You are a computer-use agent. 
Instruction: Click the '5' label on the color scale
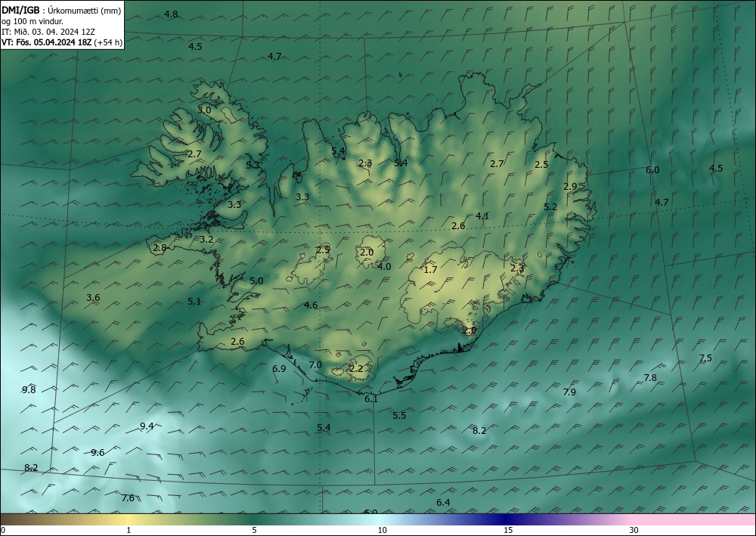(x=254, y=531)
